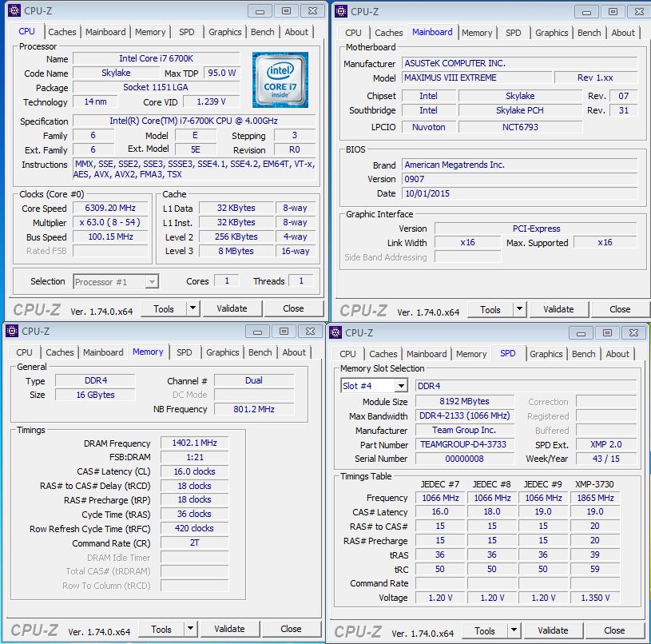This screenshot has height=644, width=651.
Task: Open the Graphics tab in the Mainboard window
Action: pos(551,33)
